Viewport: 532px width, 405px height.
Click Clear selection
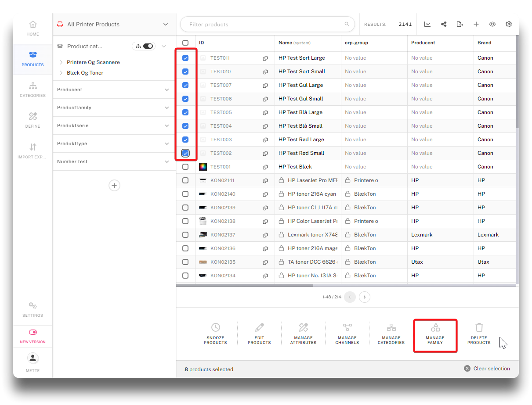(x=487, y=369)
